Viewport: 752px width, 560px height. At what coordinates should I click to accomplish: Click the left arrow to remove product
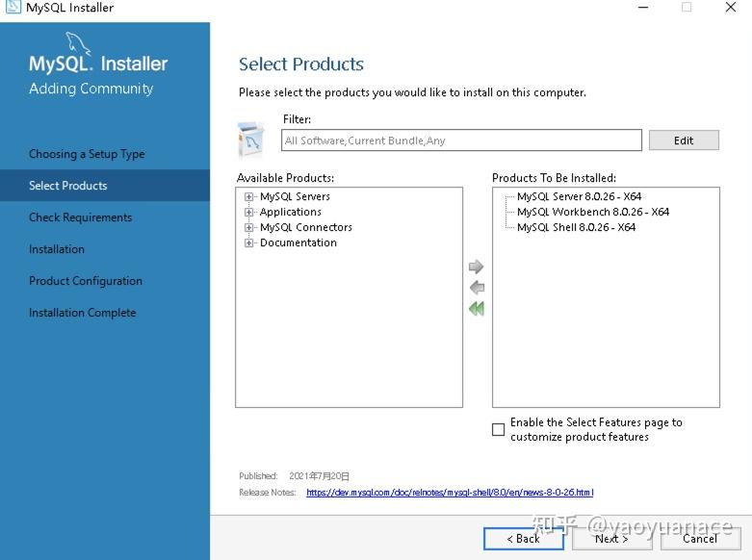(477, 287)
